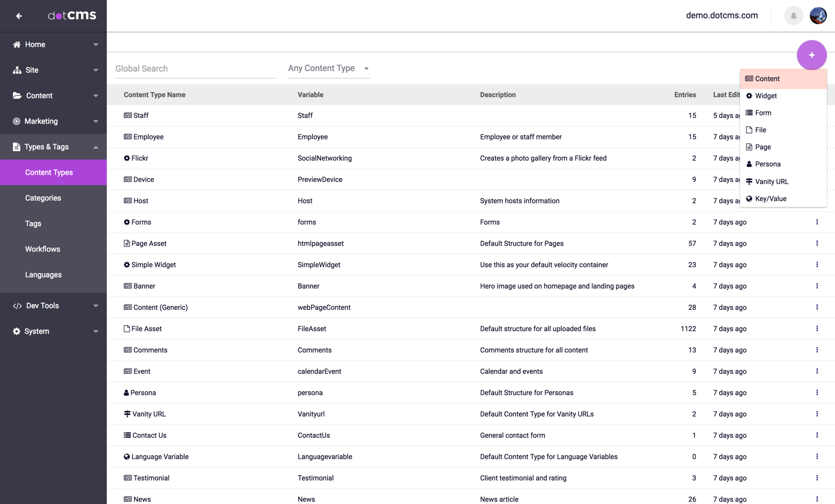Focus the Global Search field
This screenshot has width=835, height=504.
point(195,69)
